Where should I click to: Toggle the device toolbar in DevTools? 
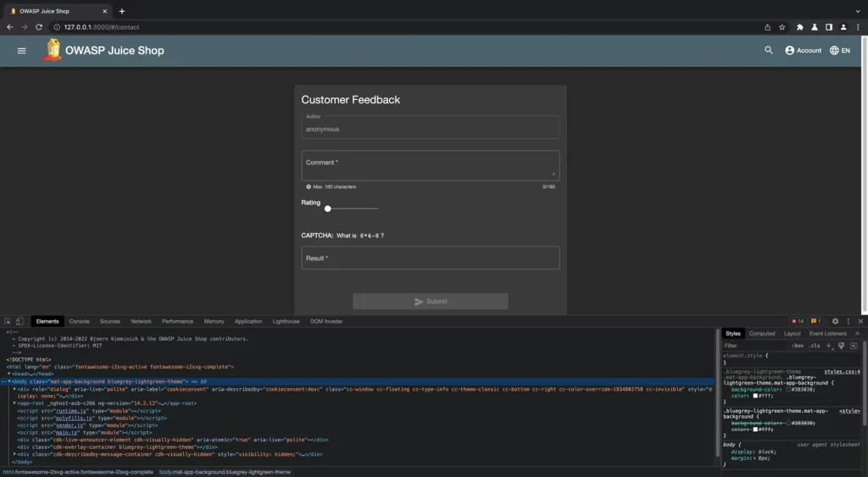(x=19, y=321)
